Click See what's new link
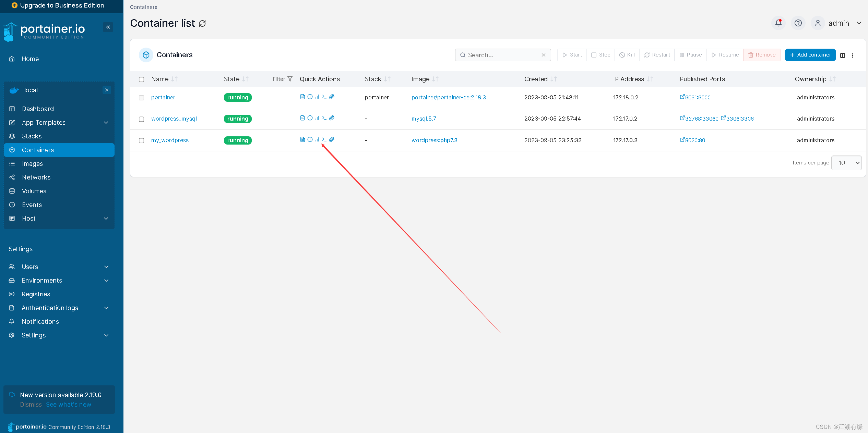Screen dimensions: 868x433 (x=69, y=405)
